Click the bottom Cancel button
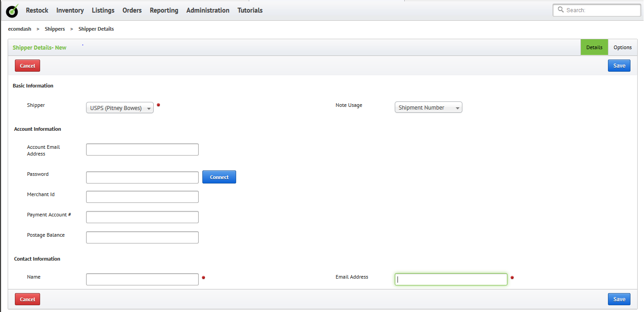 coord(27,299)
